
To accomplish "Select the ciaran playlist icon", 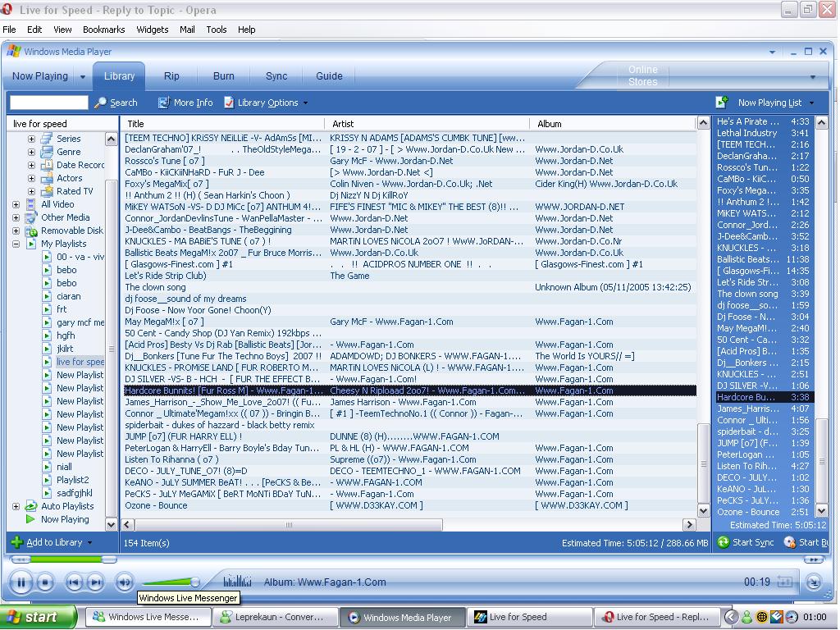I will pyautogui.click(x=47, y=296).
